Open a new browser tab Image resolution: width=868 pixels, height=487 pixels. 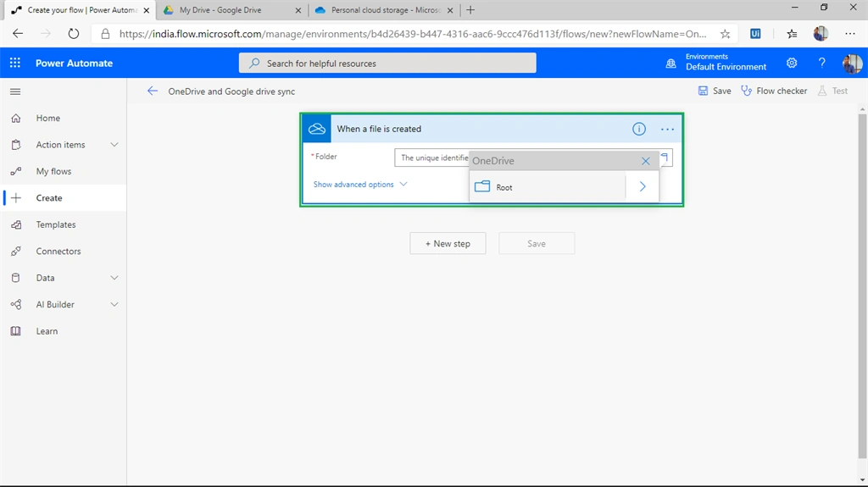[470, 10]
